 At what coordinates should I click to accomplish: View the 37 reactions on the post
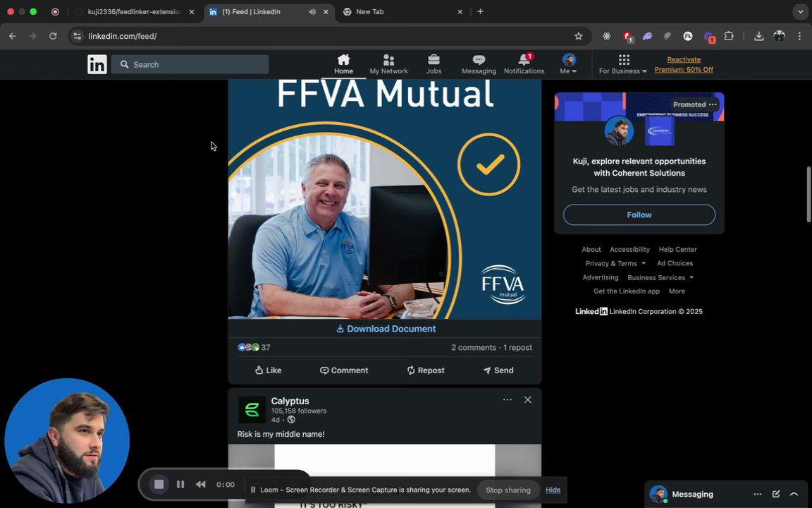[x=254, y=347]
